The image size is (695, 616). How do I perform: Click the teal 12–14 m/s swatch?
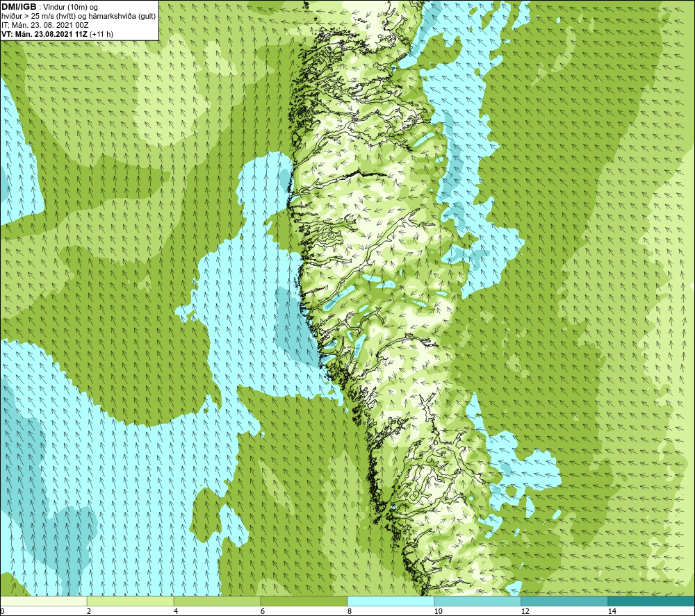point(564,601)
